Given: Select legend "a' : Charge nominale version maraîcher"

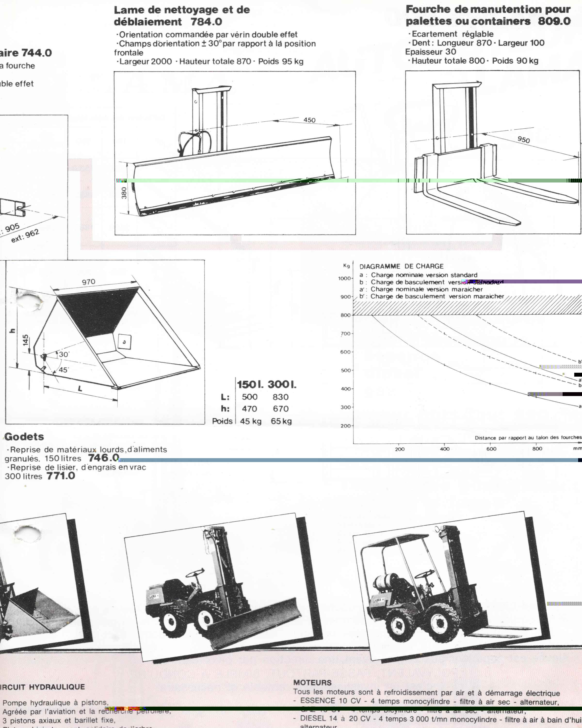Looking at the screenshot, I should click(421, 289).
